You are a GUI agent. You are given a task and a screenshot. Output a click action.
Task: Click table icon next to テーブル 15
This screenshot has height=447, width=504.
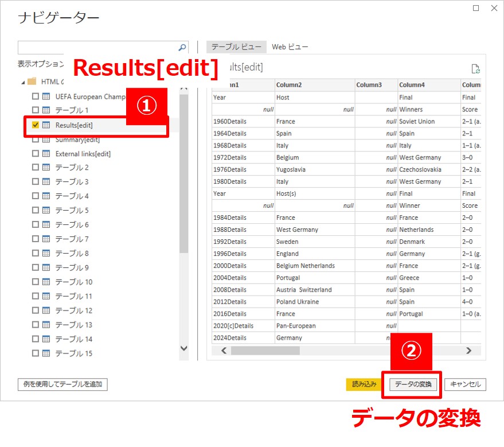(46, 353)
